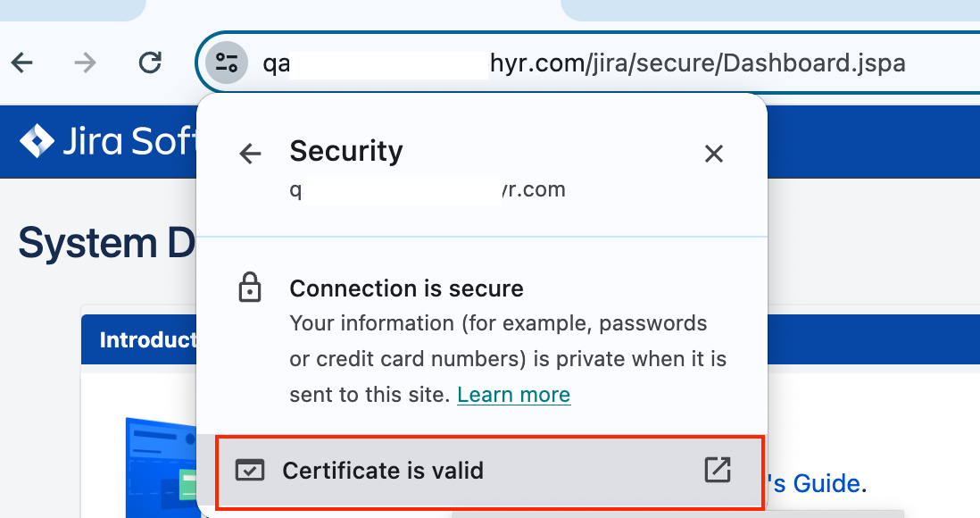This screenshot has height=518, width=980.
Task: Click the certificate badge icon
Action: point(250,470)
